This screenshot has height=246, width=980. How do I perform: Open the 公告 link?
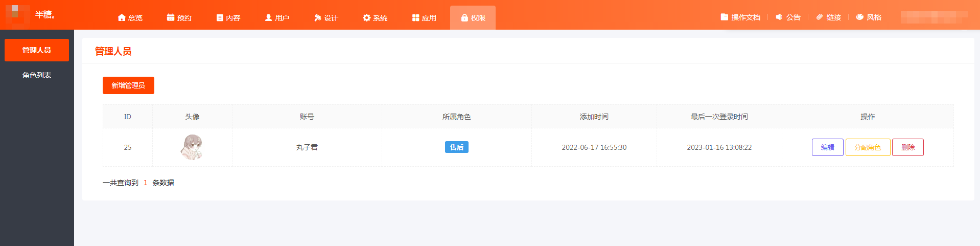coord(788,17)
